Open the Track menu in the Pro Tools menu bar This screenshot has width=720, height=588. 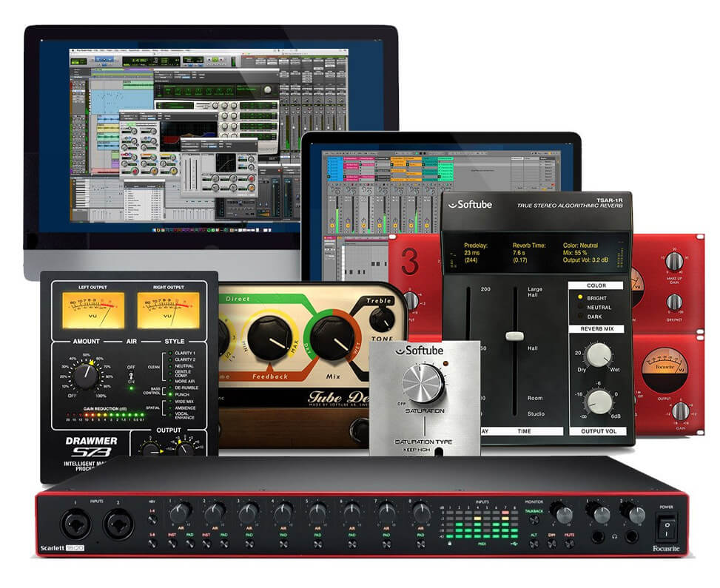(115, 50)
